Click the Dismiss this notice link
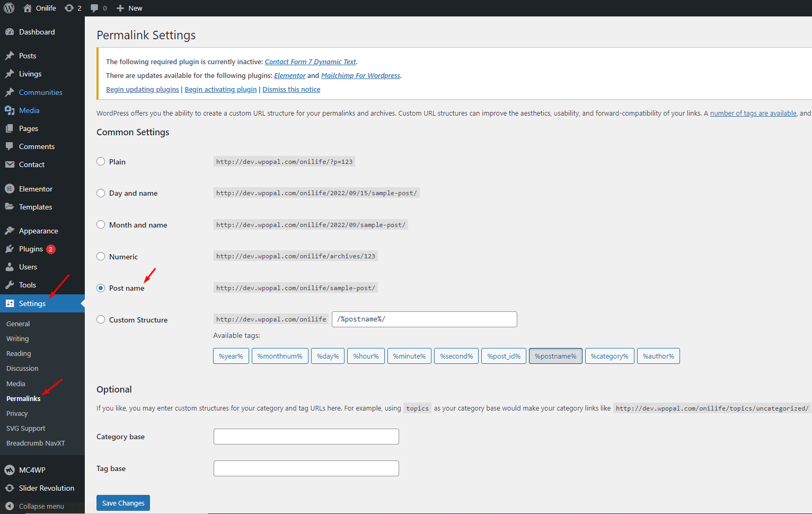This screenshot has width=812, height=514. click(x=291, y=90)
